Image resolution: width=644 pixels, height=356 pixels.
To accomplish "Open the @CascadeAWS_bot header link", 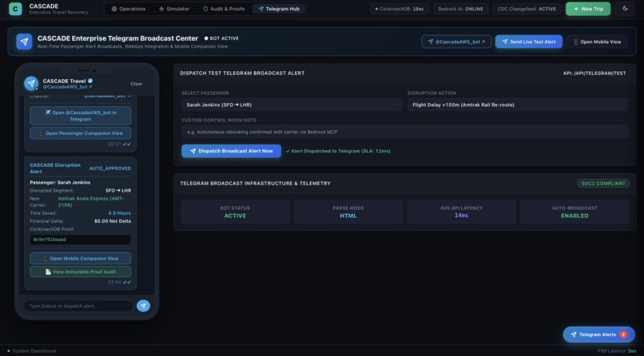I will (x=456, y=42).
